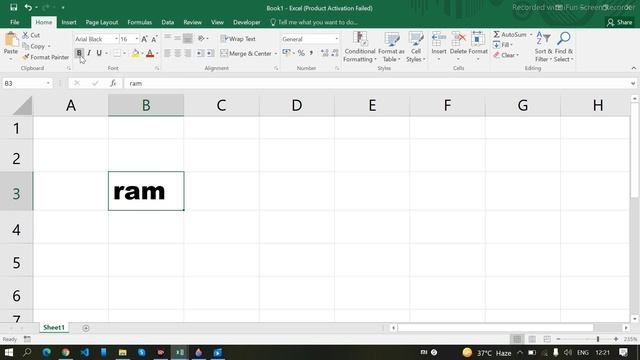Open Cell Styles gallery

(x=416, y=47)
